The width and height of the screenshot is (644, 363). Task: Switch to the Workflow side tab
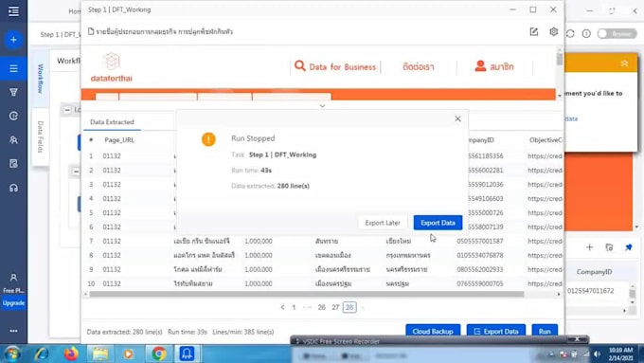pyautogui.click(x=40, y=79)
